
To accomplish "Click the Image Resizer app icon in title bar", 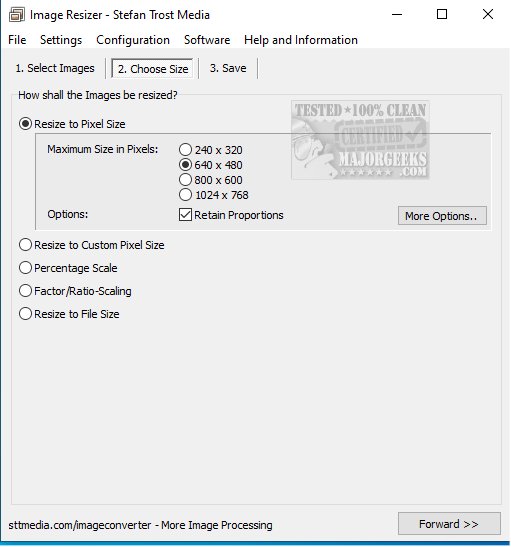I will [x=16, y=15].
